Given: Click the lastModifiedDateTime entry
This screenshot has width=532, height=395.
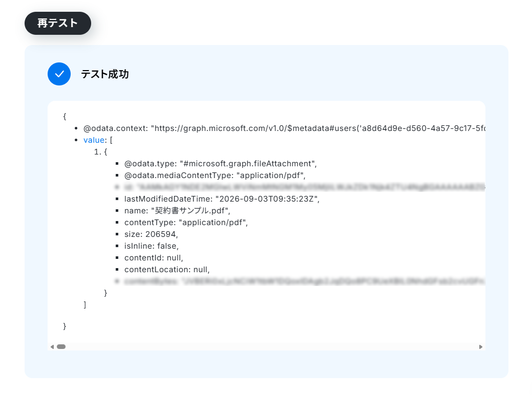Looking at the screenshot, I should (x=222, y=199).
